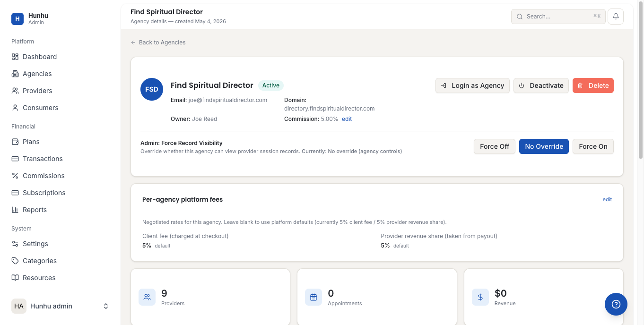The width and height of the screenshot is (644, 325).
Task: Focus the Search input field
Action: (558, 17)
